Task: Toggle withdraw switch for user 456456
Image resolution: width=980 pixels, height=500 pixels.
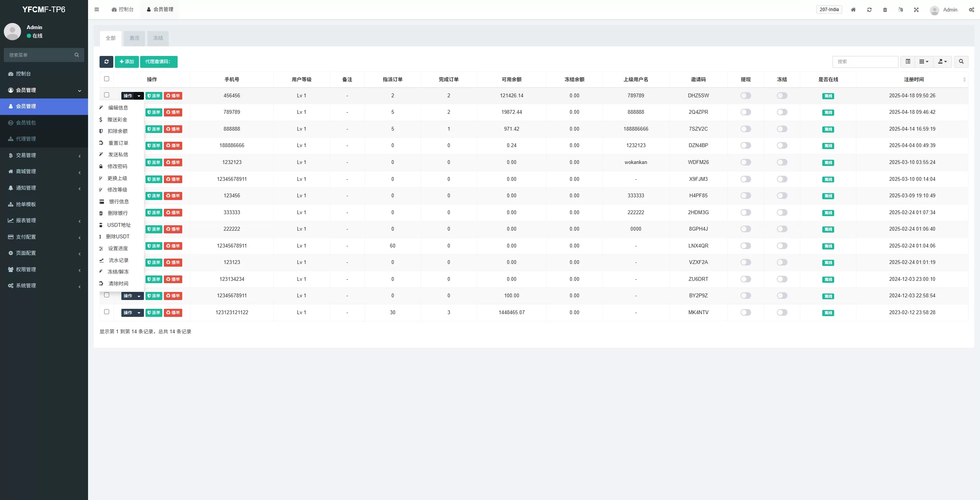Action: click(x=745, y=96)
